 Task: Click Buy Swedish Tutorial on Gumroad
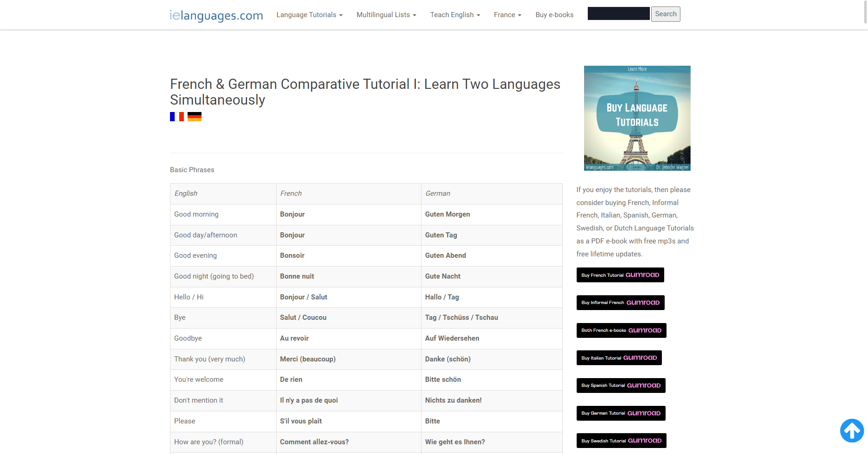(621, 440)
